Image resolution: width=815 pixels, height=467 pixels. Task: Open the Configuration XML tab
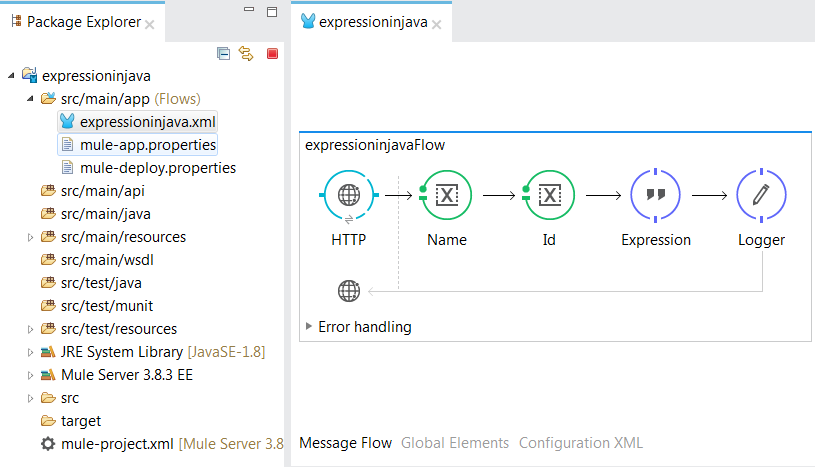pyautogui.click(x=580, y=442)
